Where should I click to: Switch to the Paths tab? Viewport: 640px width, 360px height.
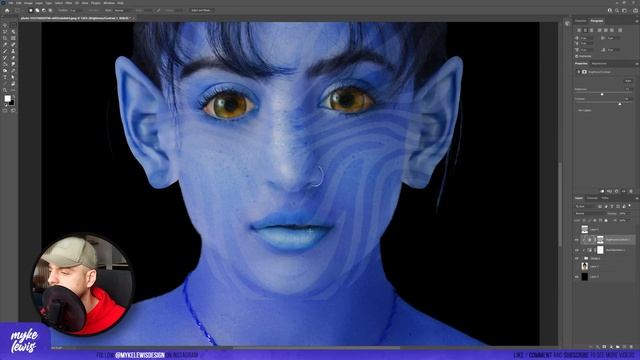coord(604,198)
